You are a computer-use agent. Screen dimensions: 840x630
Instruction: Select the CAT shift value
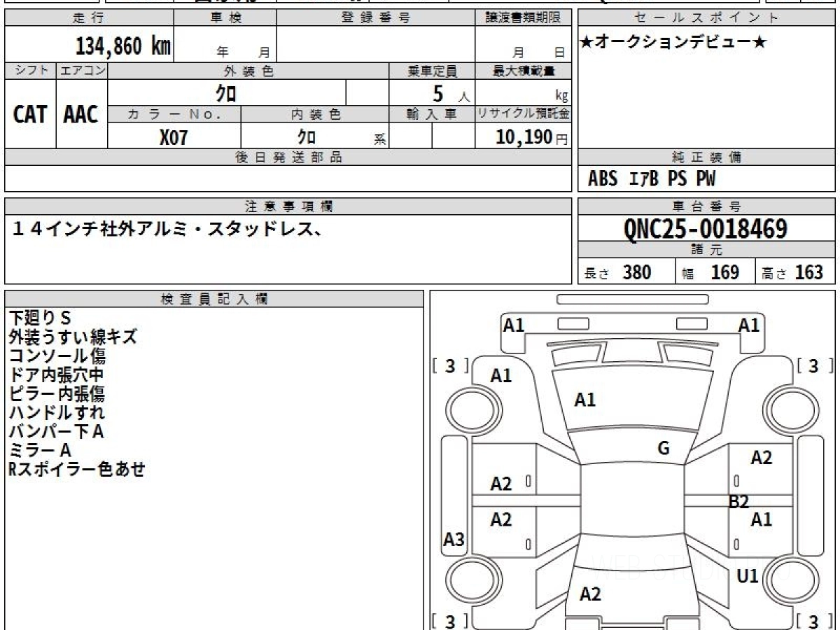[x=30, y=115]
